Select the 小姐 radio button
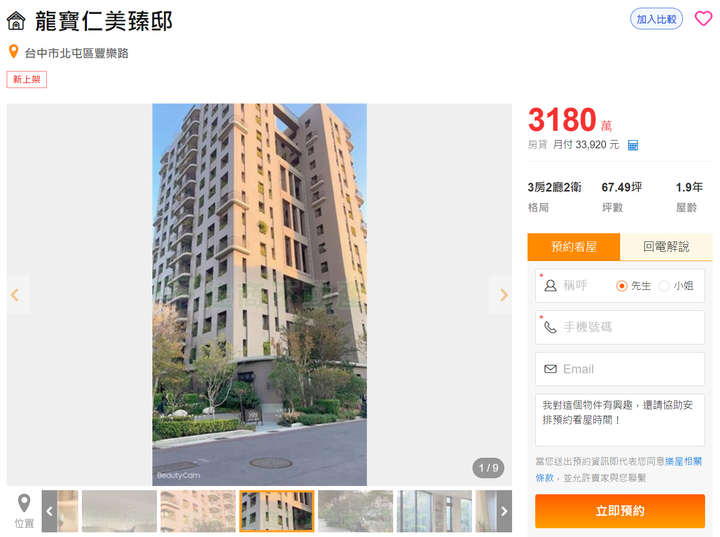The width and height of the screenshot is (720, 537). coord(664,286)
